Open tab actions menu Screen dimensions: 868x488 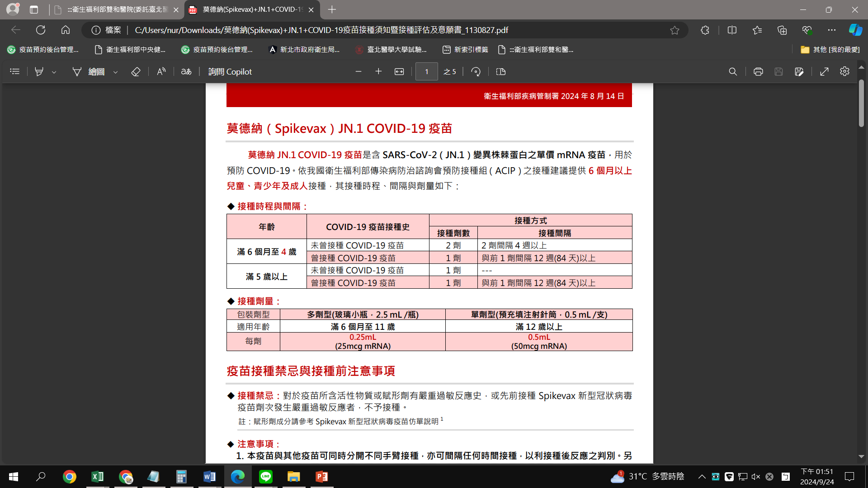[34, 9]
